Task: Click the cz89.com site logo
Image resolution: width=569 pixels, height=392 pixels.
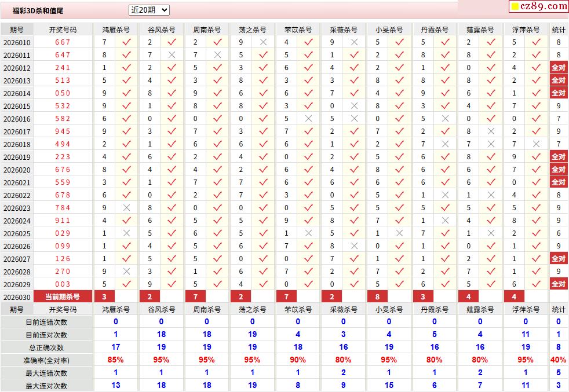Action: (538, 6)
